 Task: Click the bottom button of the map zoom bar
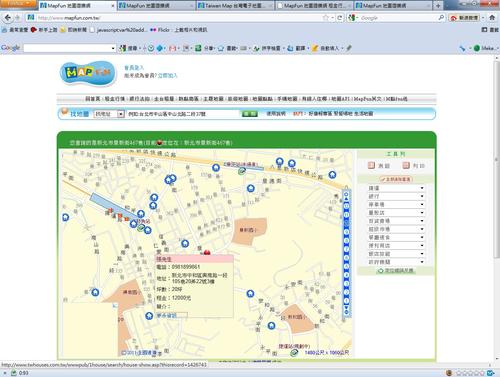click(x=346, y=312)
